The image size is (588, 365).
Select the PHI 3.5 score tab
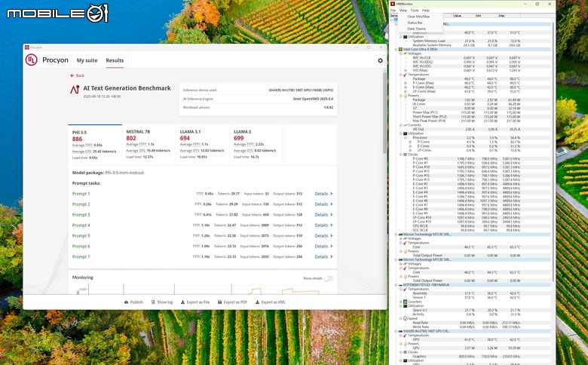[95, 145]
